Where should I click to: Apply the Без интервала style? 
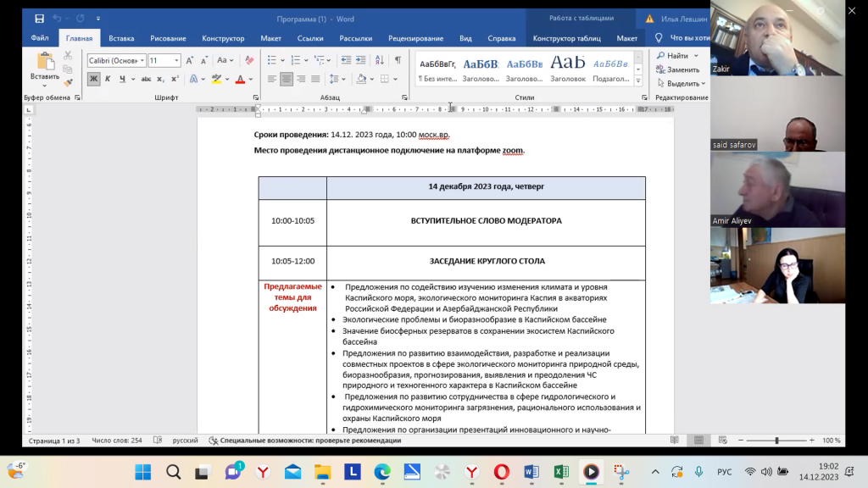coord(437,69)
